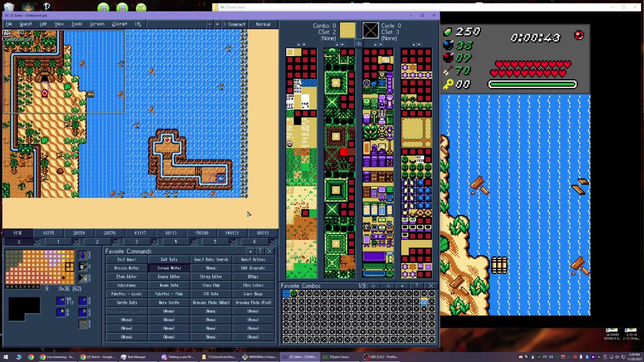Click the Warp Rings button

click(253, 294)
